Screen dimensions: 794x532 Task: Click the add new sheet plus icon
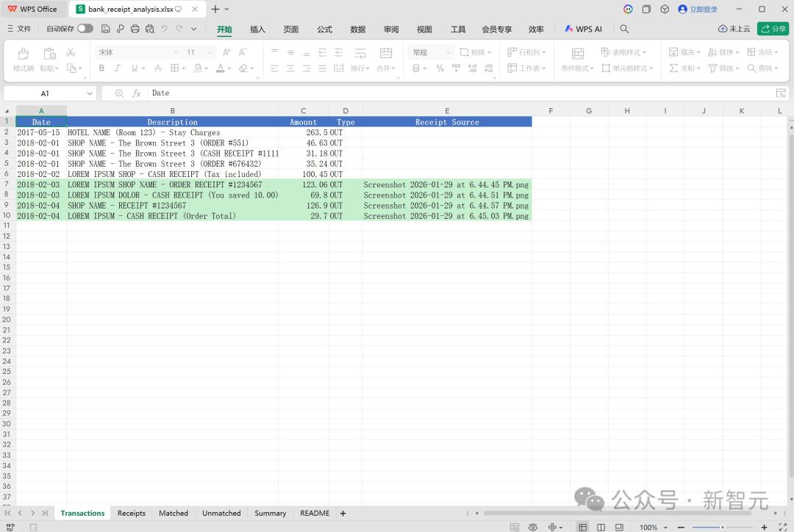click(343, 514)
